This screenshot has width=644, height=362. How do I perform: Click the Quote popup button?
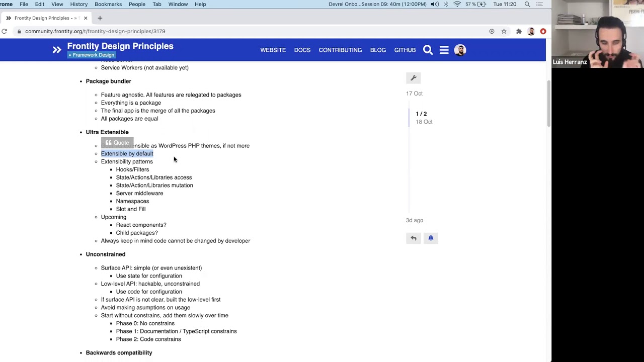117,143
